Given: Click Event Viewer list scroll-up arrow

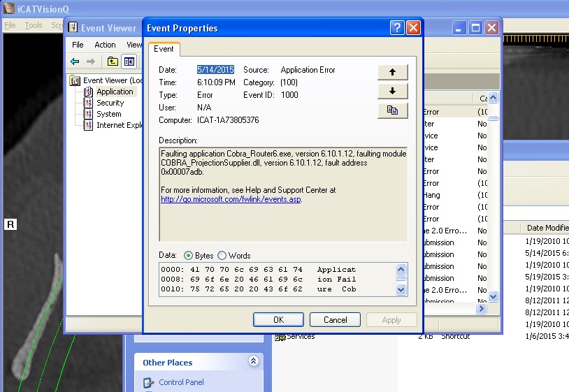Looking at the screenshot, I should pyautogui.click(x=493, y=98).
